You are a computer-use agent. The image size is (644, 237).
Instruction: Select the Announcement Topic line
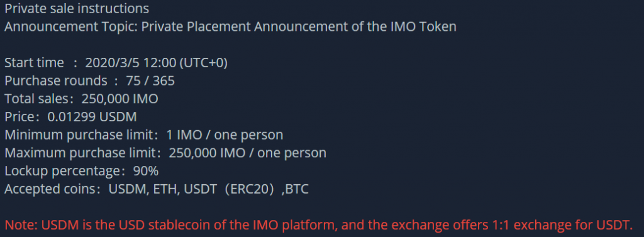[x=230, y=27]
